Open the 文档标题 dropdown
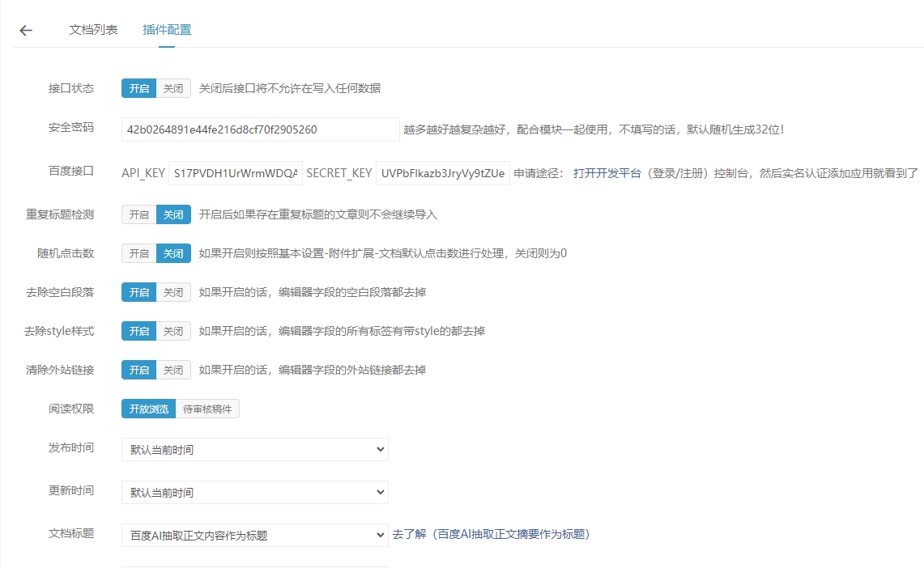The height and width of the screenshot is (568, 924). pos(254,535)
